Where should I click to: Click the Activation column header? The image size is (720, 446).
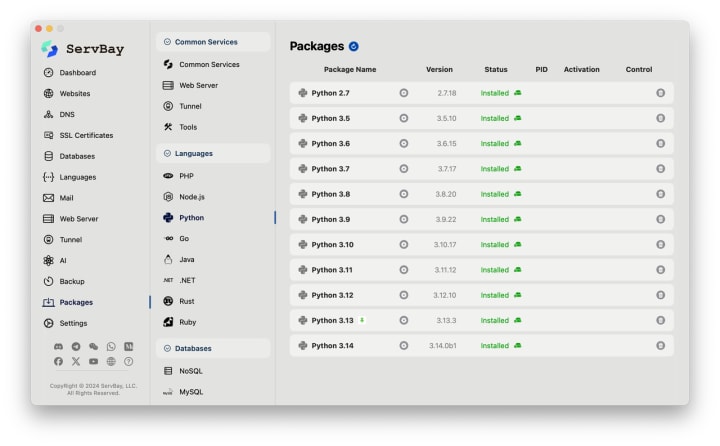click(x=581, y=69)
